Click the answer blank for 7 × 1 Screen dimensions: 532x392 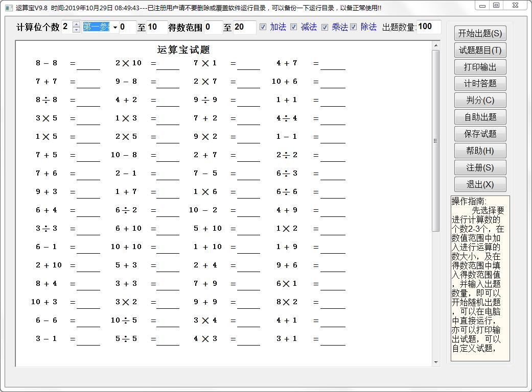pyautogui.click(x=249, y=65)
